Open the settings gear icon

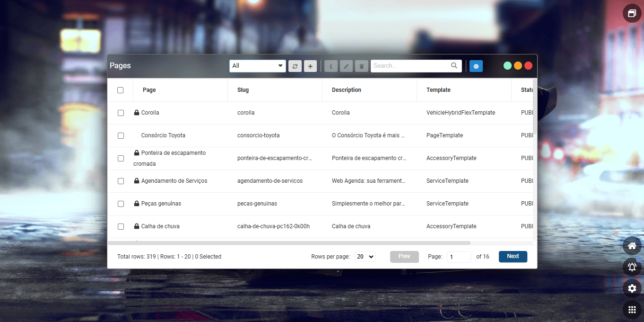pos(632,288)
